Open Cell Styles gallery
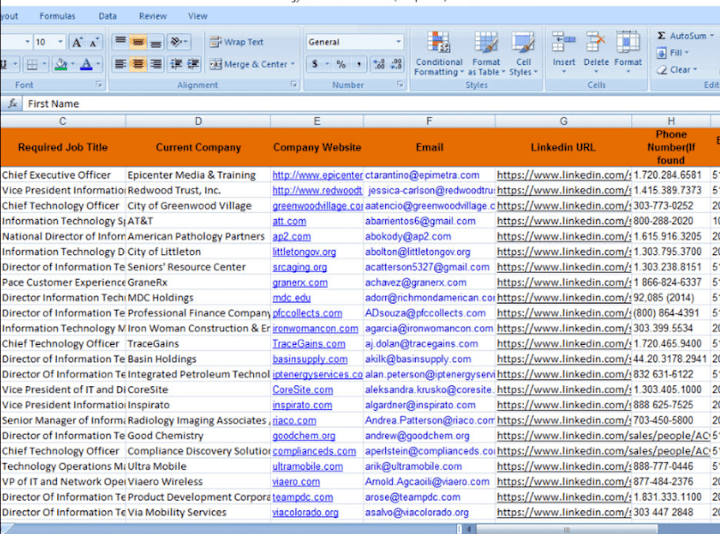720x534 pixels. (523, 54)
